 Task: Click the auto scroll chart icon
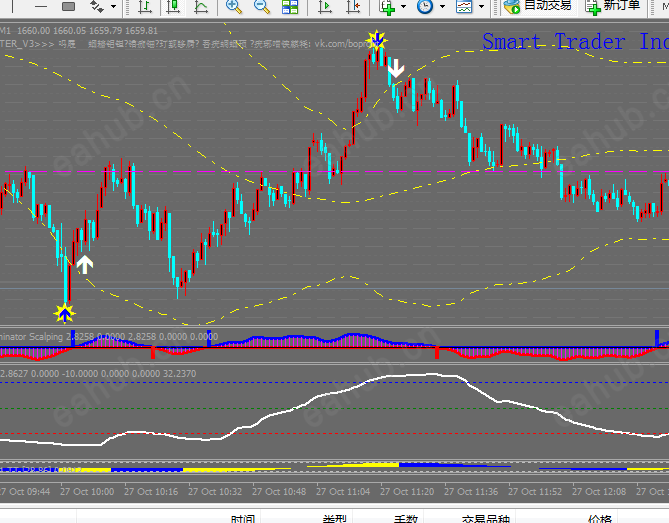tap(327, 6)
